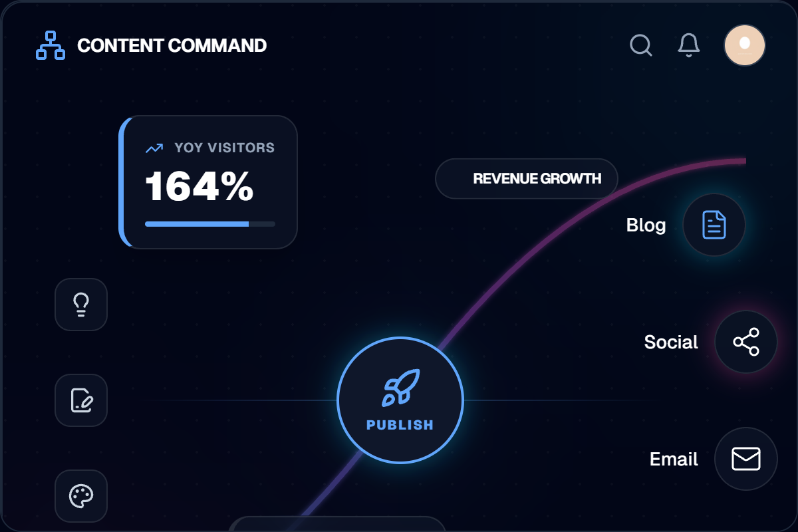Click the Email envelope icon button

tap(745, 459)
